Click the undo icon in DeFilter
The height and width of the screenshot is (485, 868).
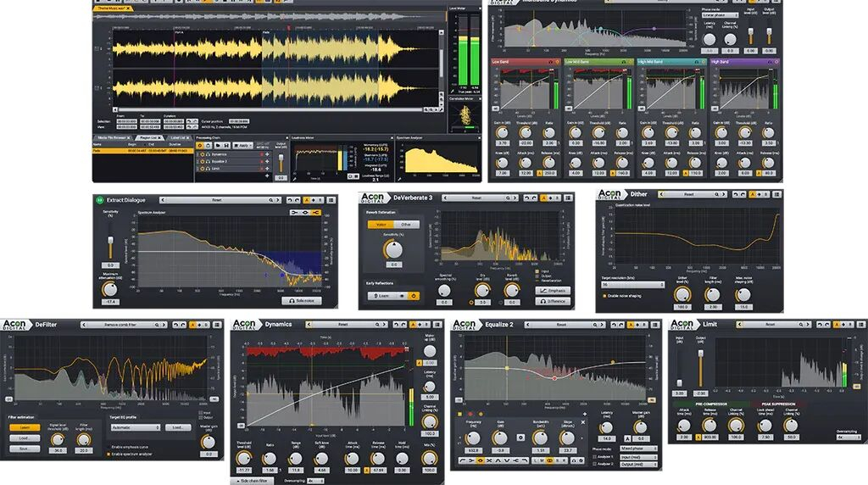pos(174,325)
